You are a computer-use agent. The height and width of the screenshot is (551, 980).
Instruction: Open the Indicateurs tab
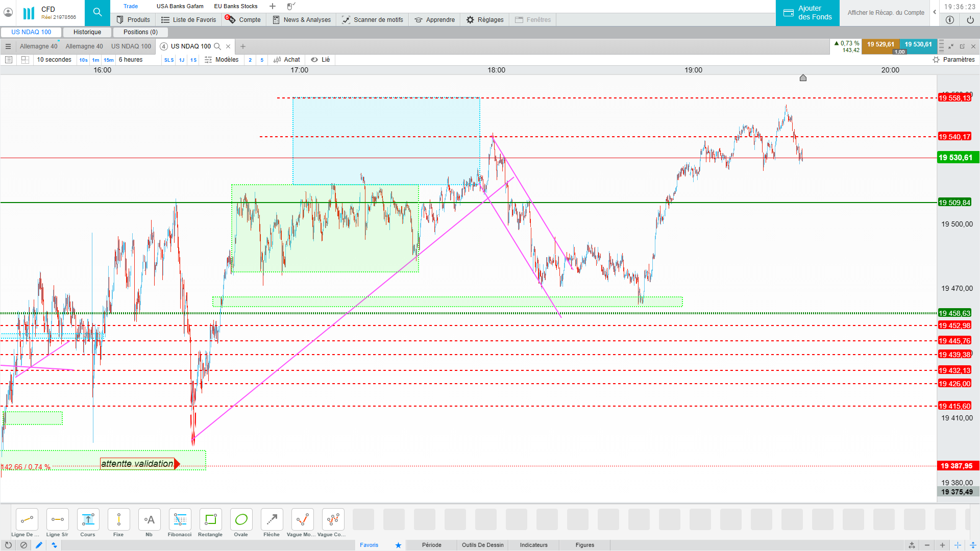pyautogui.click(x=533, y=545)
